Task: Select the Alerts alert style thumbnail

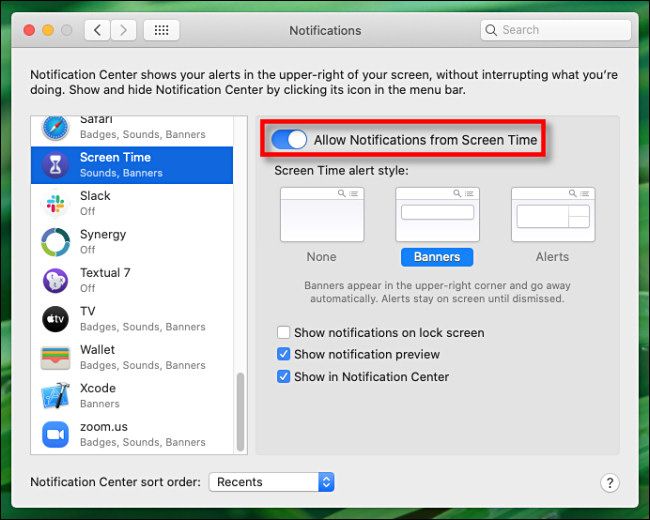Action: (553, 214)
